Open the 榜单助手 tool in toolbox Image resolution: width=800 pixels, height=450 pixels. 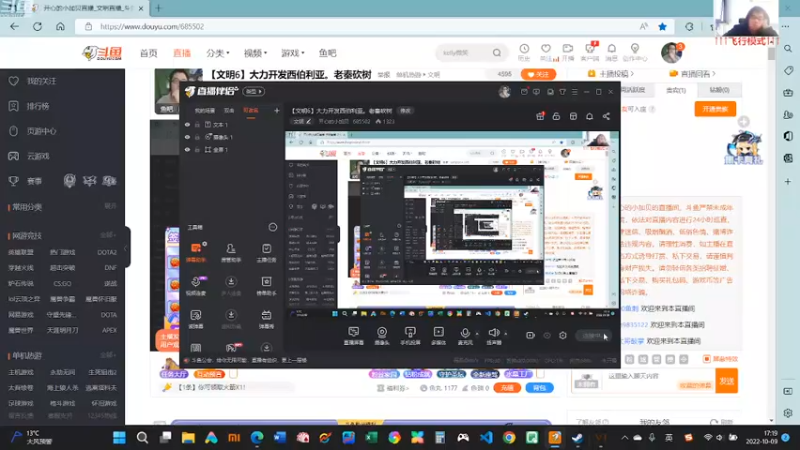[x=266, y=286]
